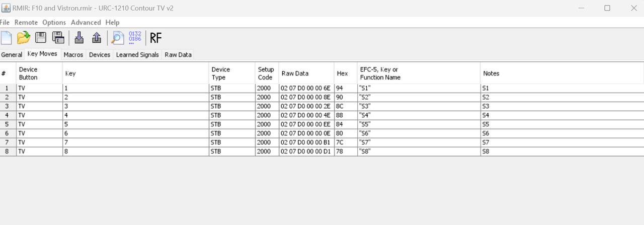The height and width of the screenshot is (225, 644).
Task: Click the EFC-5, Key or Function Name header
Action: pyautogui.click(x=419, y=73)
